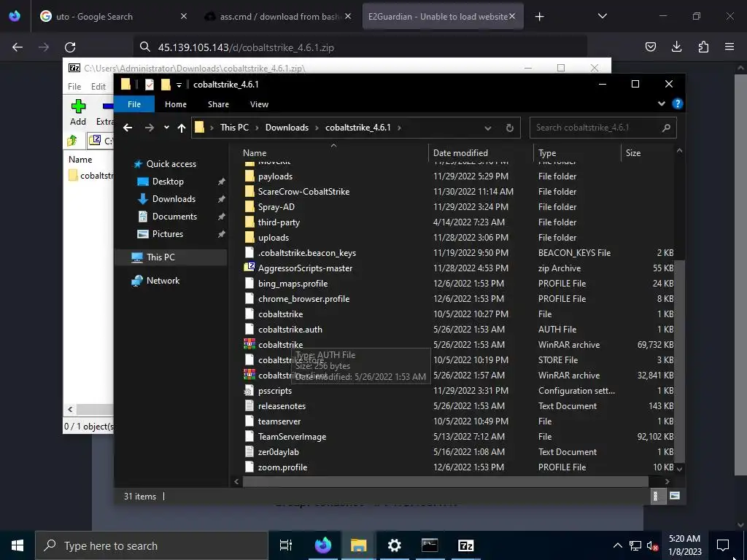Close the E2Guardian tab

point(512,17)
